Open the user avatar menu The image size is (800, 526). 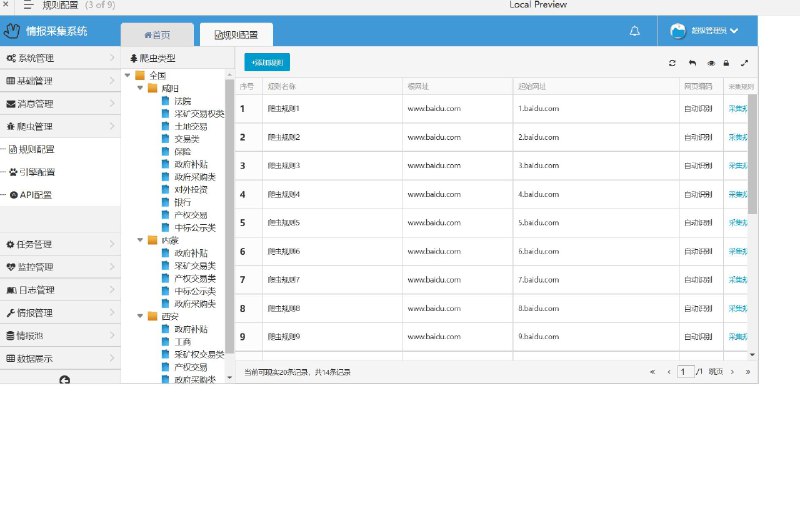[704, 31]
